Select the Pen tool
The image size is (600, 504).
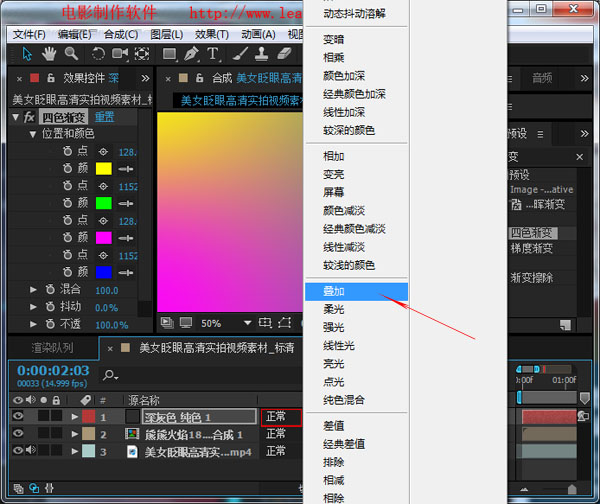point(191,54)
